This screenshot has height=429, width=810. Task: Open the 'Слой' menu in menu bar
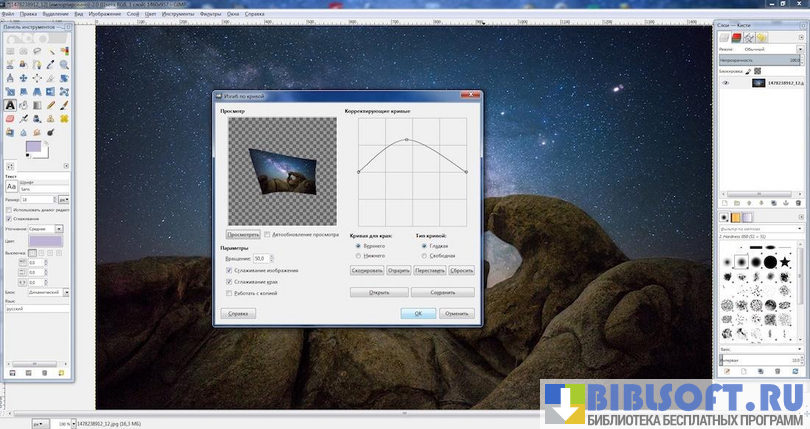point(132,15)
